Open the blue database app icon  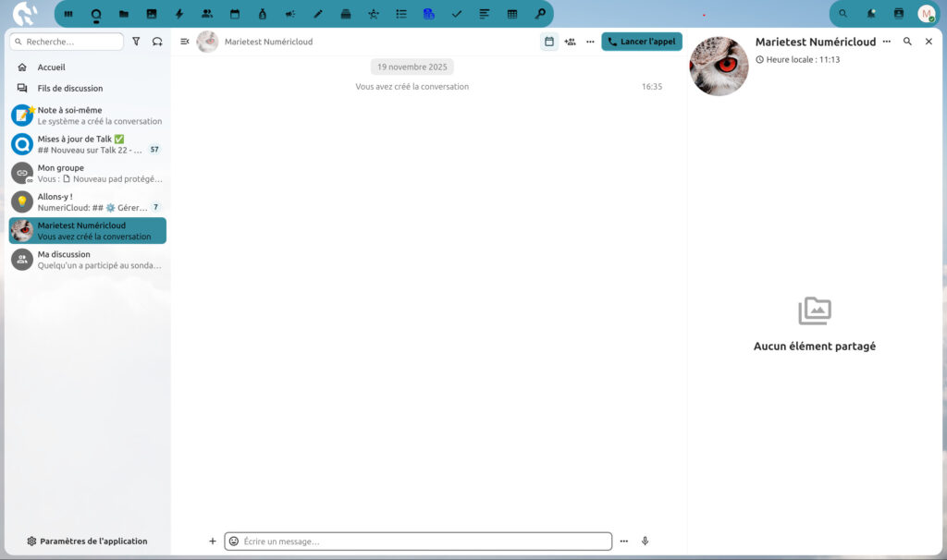(429, 14)
